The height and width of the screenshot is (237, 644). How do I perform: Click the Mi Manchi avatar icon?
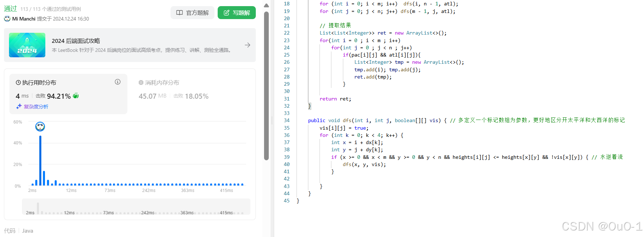pyautogui.click(x=7, y=18)
